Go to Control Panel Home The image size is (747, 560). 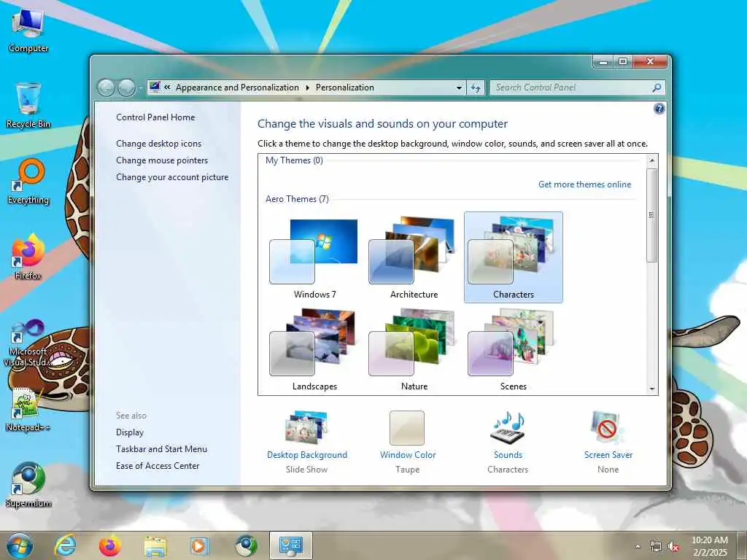[x=155, y=117]
